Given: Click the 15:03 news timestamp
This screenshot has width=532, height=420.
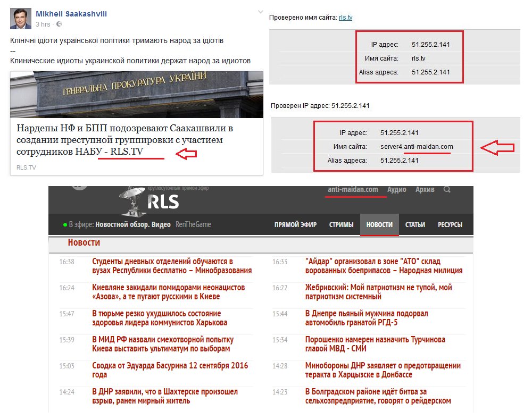Looking at the screenshot, I should [66, 366].
